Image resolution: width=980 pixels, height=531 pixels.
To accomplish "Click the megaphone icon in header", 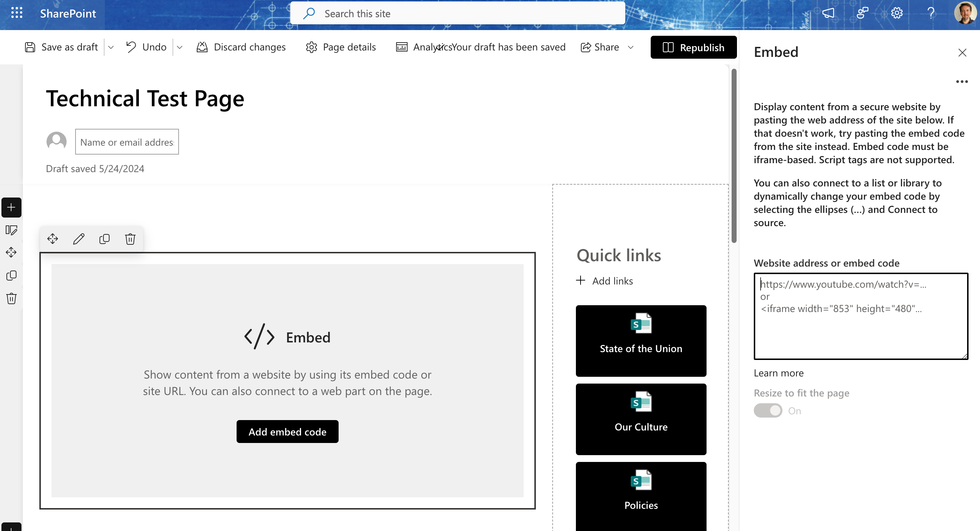I will click(828, 13).
